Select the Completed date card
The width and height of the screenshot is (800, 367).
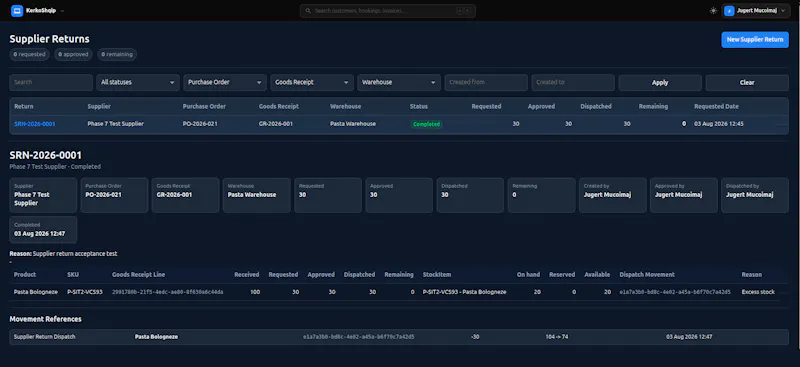pos(43,230)
